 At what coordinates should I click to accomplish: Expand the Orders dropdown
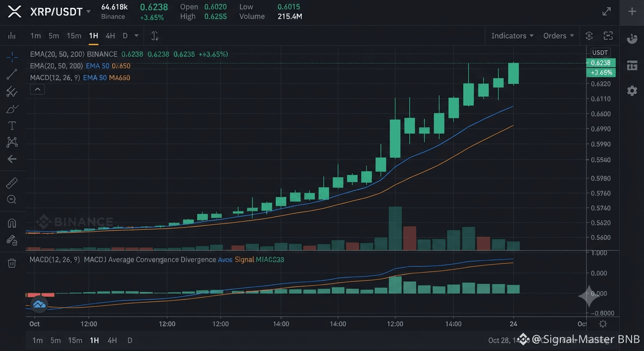558,36
